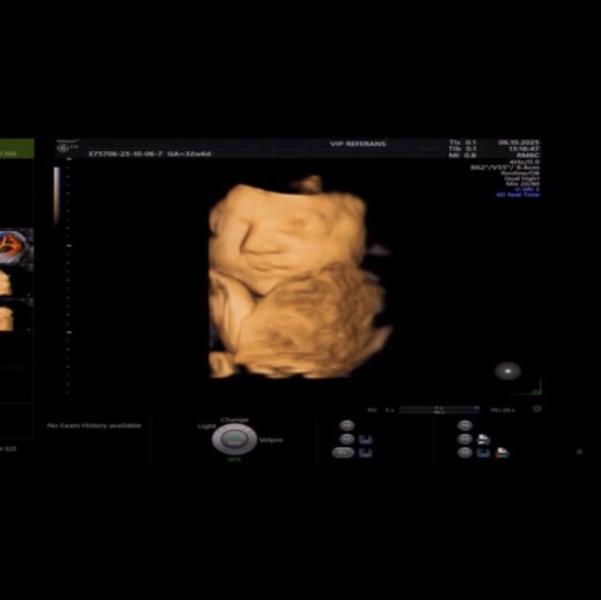
Task: Click the save icon beside the right bottom round button
Action: click(483, 453)
